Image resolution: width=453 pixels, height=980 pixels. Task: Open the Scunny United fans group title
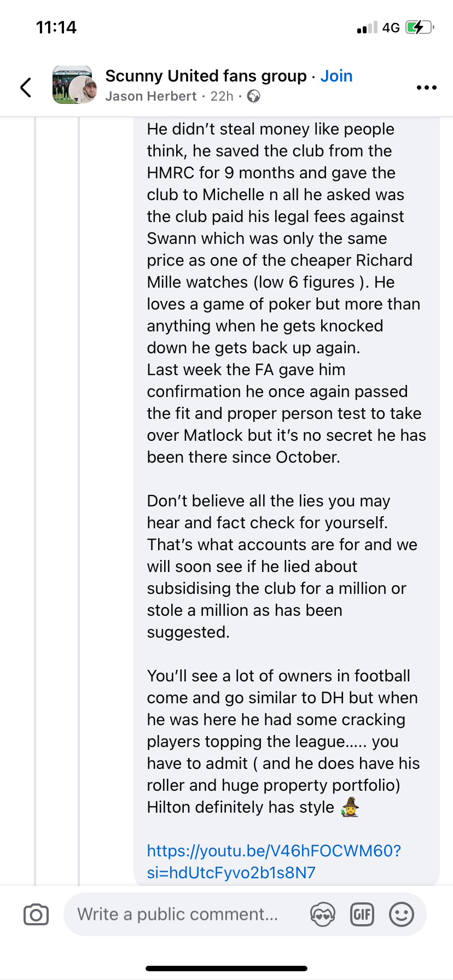pyautogui.click(x=206, y=76)
